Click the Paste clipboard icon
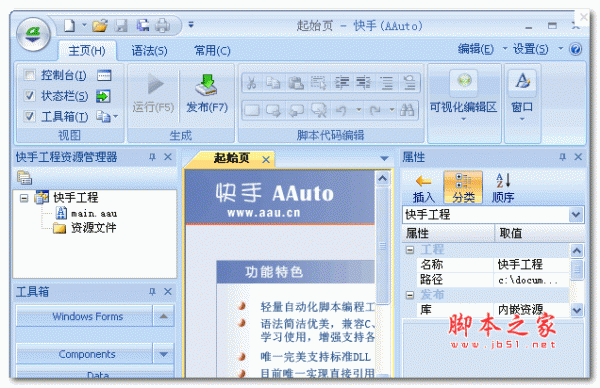 click(x=296, y=83)
